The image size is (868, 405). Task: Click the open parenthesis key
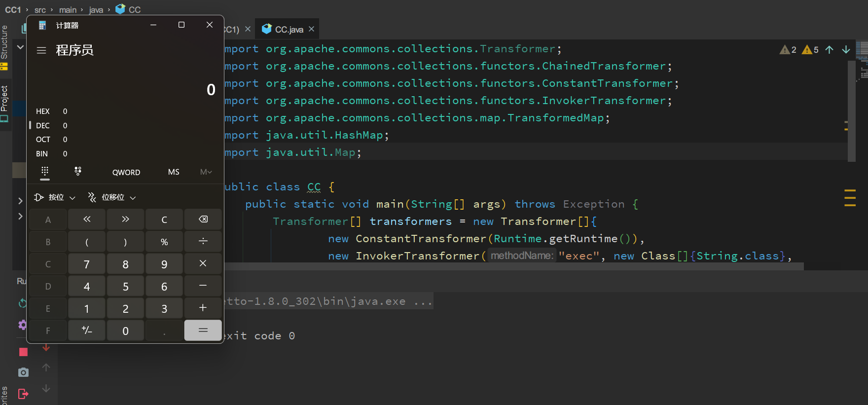click(87, 242)
